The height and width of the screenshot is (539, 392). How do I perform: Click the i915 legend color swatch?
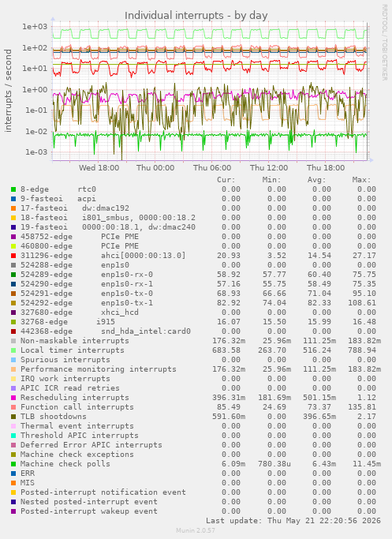[x=13, y=322]
